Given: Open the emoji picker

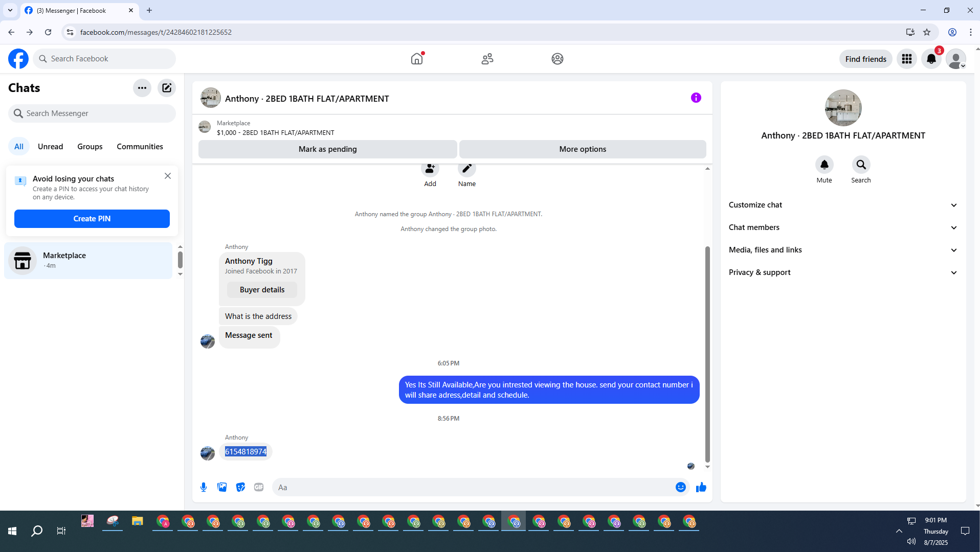Looking at the screenshot, I should [x=681, y=487].
